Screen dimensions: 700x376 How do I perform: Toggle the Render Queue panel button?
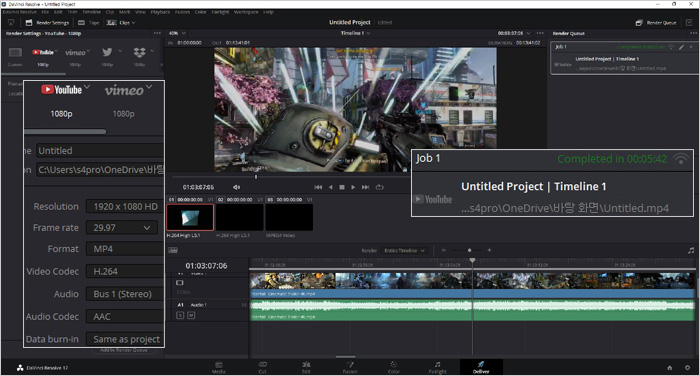656,22
